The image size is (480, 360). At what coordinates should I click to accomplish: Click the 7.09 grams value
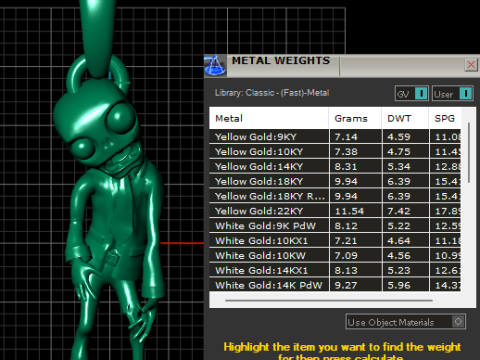[346, 256]
